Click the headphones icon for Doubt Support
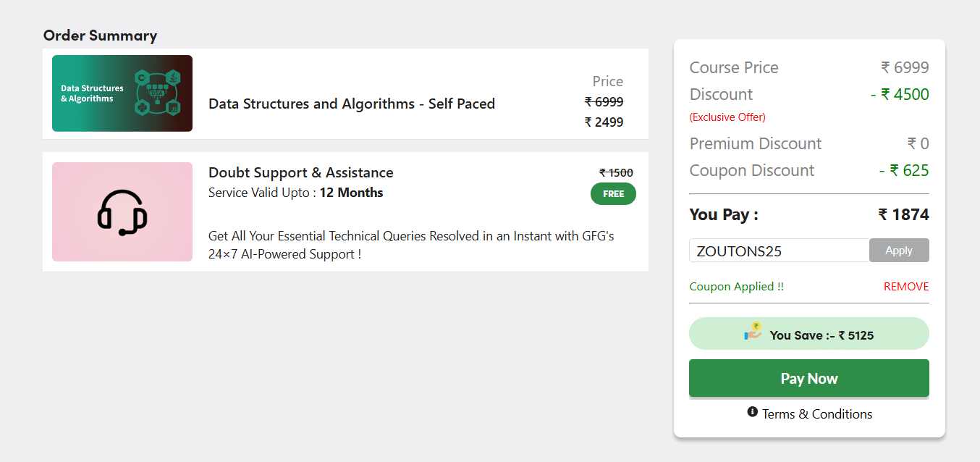 tap(122, 211)
